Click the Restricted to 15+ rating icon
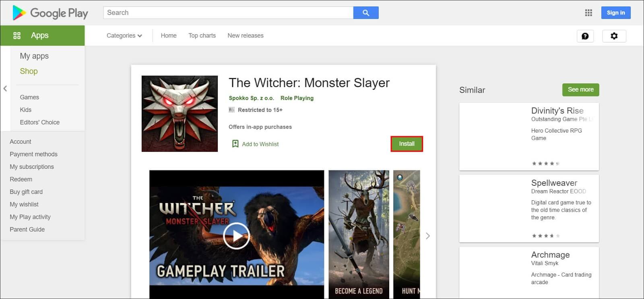The width and height of the screenshot is (644, 299). tap(231, 110)
